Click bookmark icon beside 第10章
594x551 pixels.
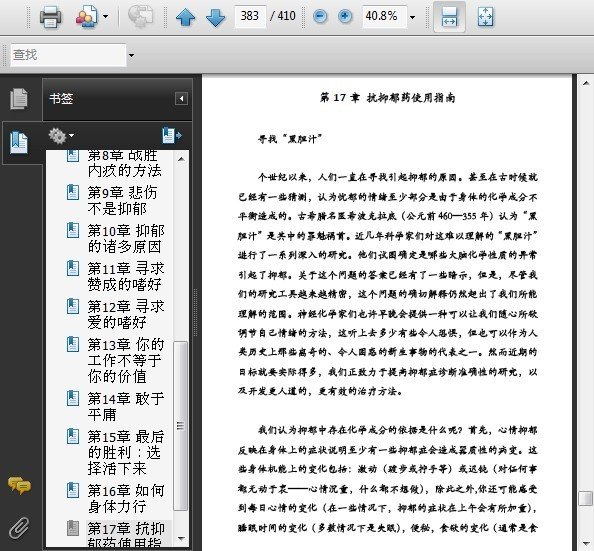pos(73,230)
